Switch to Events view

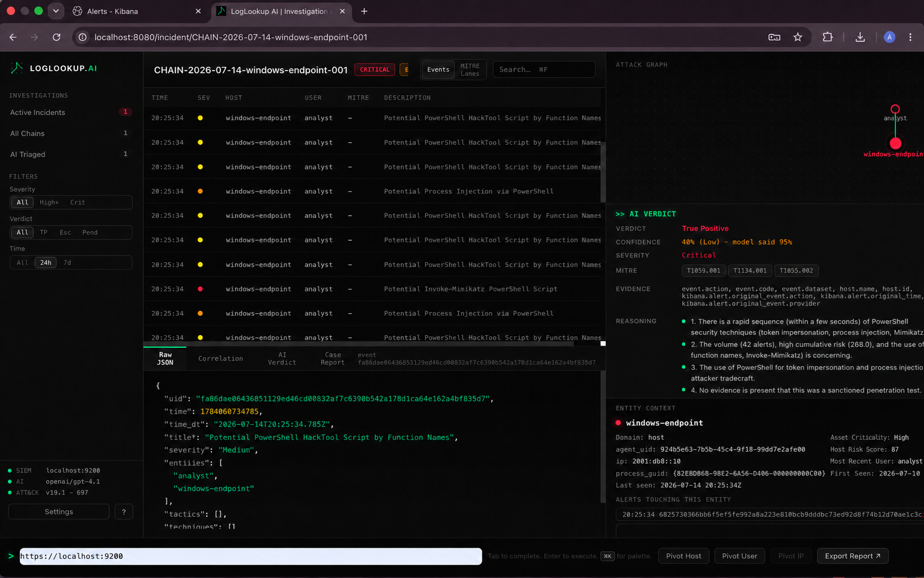[438, 69]
